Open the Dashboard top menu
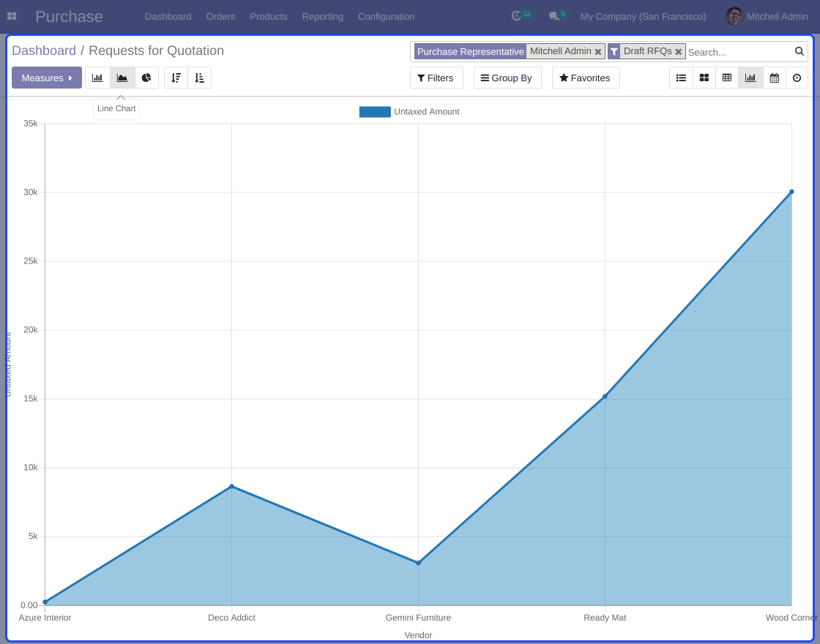 tap(168, 17)
